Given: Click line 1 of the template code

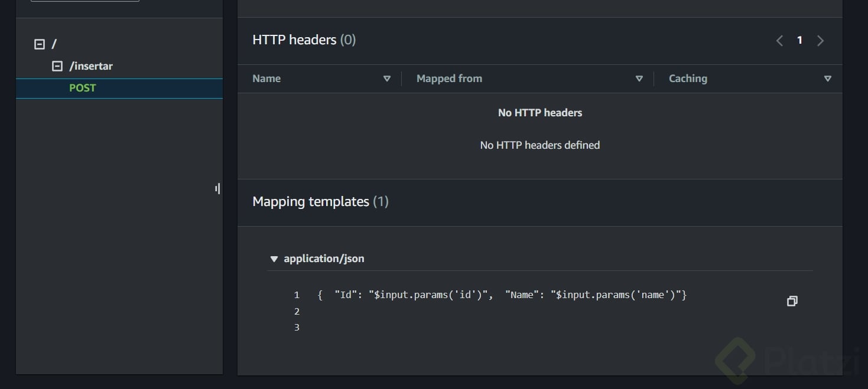Looking at the screenshot, I should click(x=502, y=295).
